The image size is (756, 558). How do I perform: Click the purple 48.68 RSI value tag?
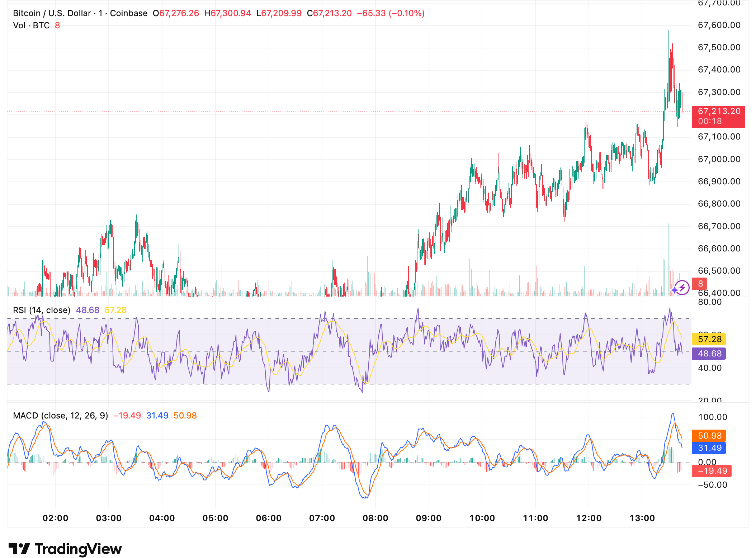[709, 353]
